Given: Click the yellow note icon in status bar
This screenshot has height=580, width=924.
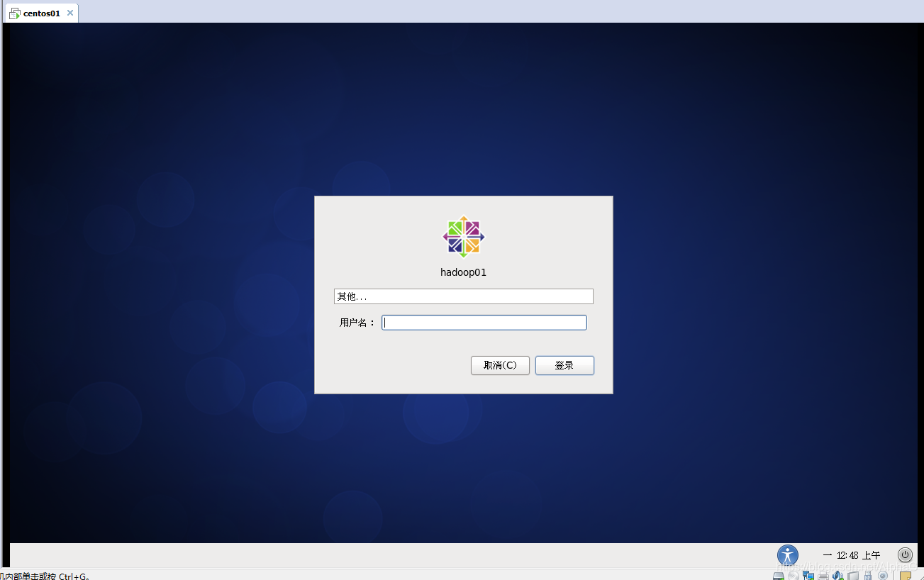Looking at the screenshot, I should (906, 576).
